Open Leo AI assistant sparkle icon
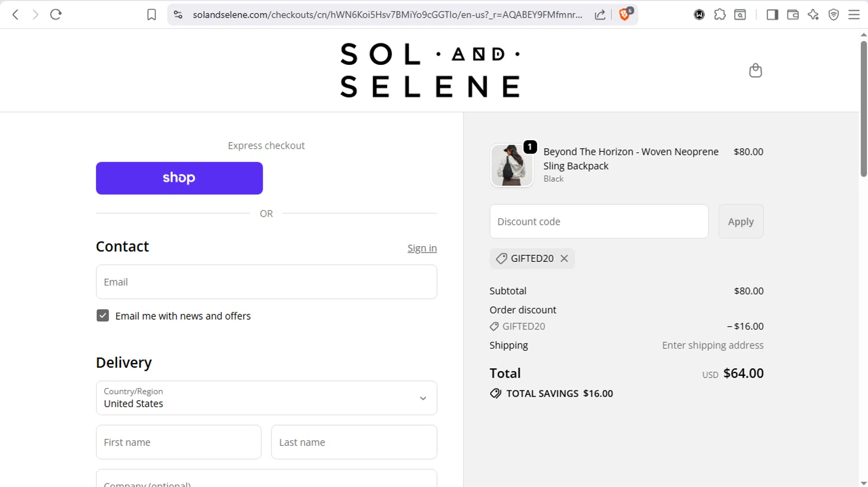Screen dimensions: 868x487 (x=813, y=14)
